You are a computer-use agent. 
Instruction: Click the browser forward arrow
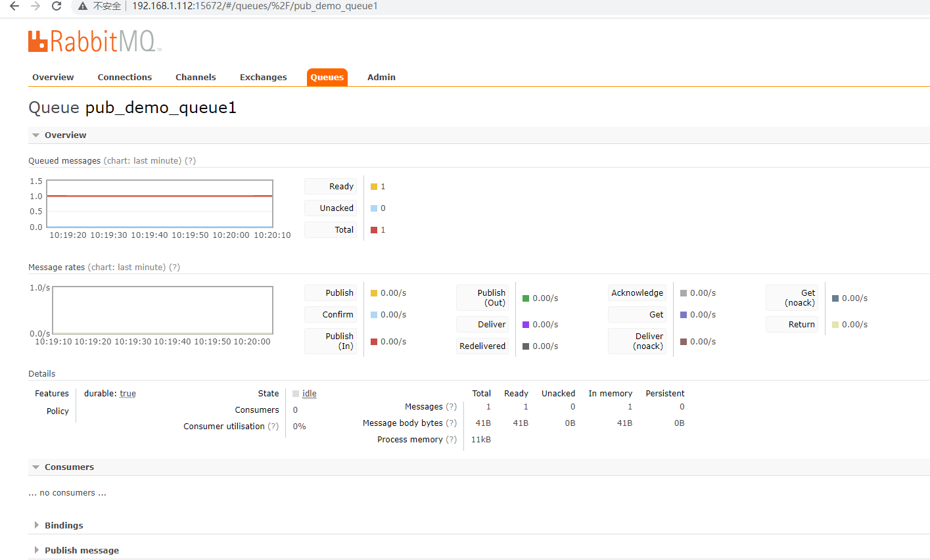coord(35,6)
